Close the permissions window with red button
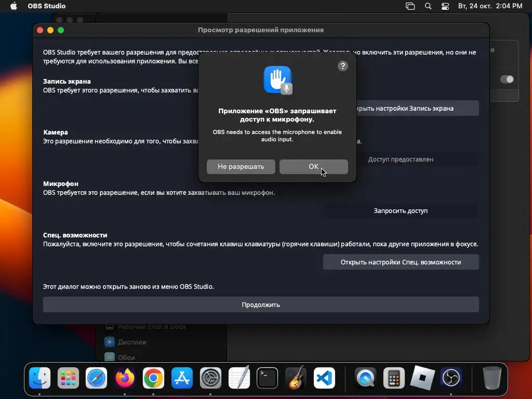 (40, 30)
